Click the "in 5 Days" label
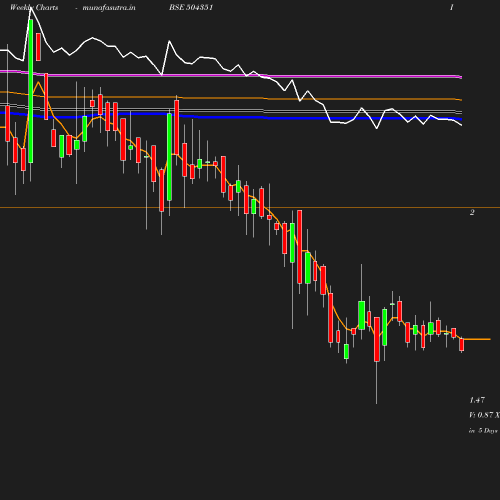Image resolution: width=500 pixels, height=500 pixels. tap(483, 431)
